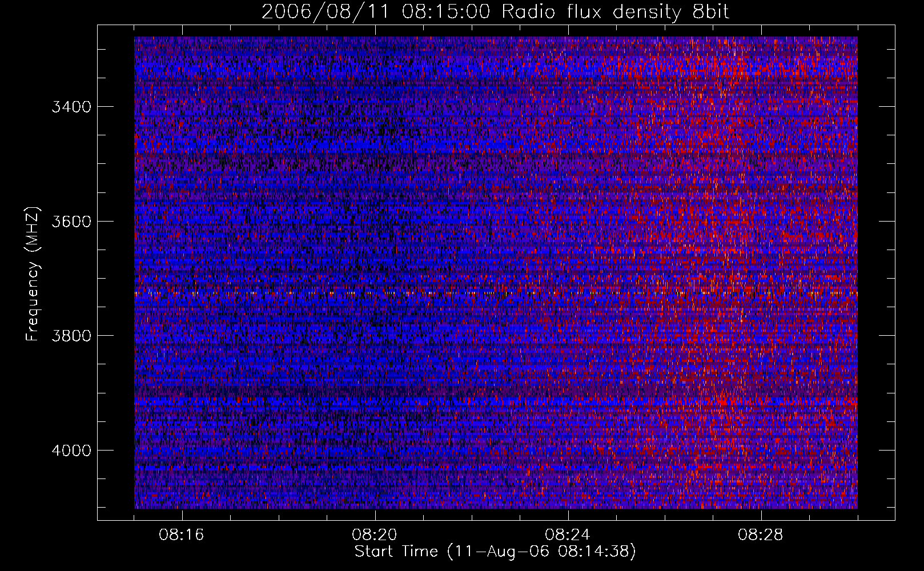Click the 08:16 time tick label
The image size is (924, 571).
click(x=182, y=535)
